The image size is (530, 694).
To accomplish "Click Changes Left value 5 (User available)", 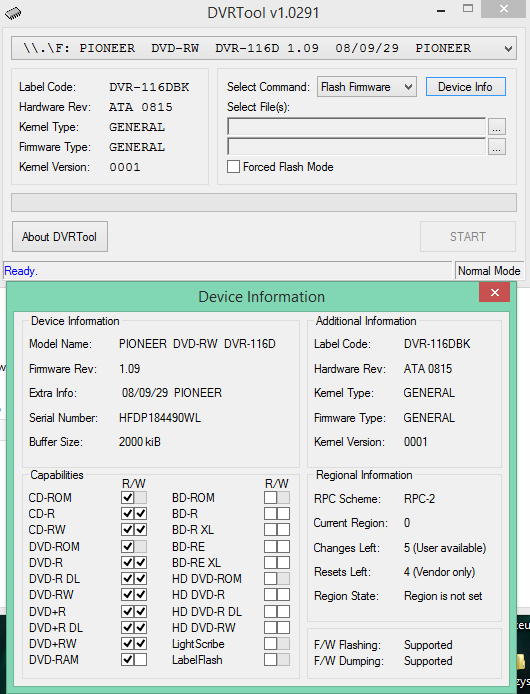I will pyautogui.click(x=445, y=548).
